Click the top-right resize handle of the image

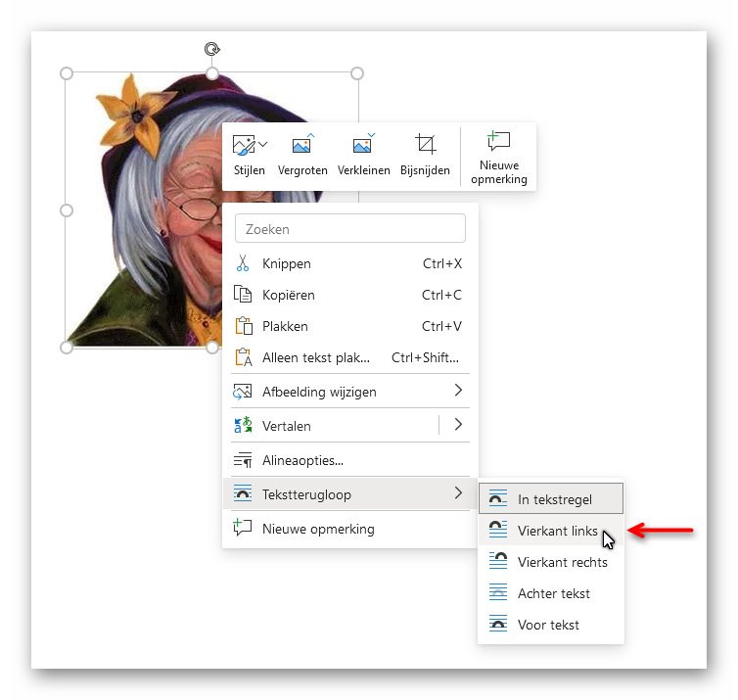coord(357,73)
